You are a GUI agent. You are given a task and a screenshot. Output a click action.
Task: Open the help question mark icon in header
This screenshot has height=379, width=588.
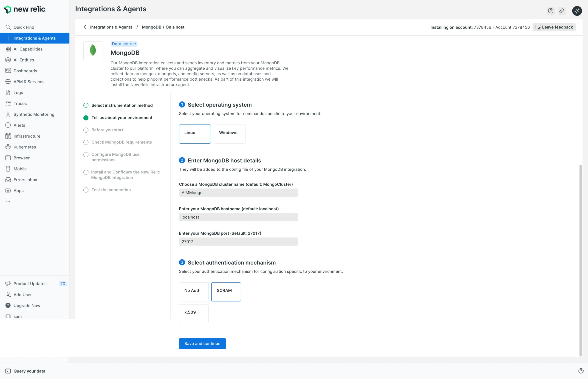click(551, 11)
